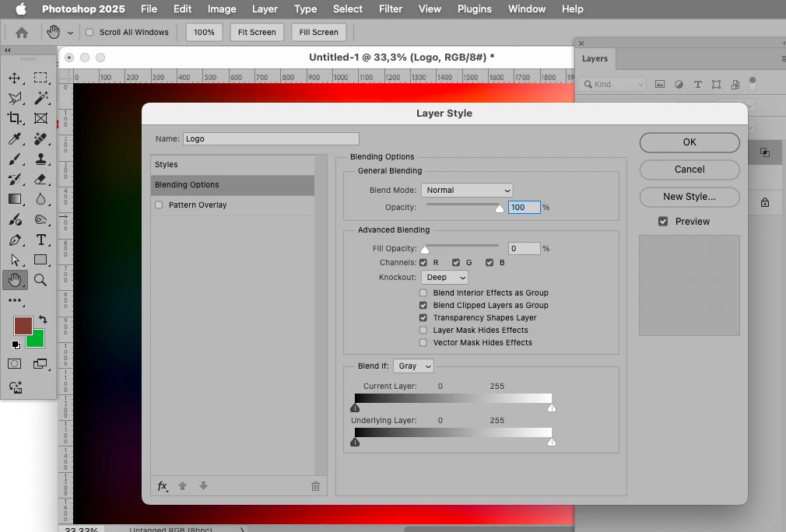The image size is (786, 532).
Task: Select the Horizontal Type tool
Action: (40, 240)
